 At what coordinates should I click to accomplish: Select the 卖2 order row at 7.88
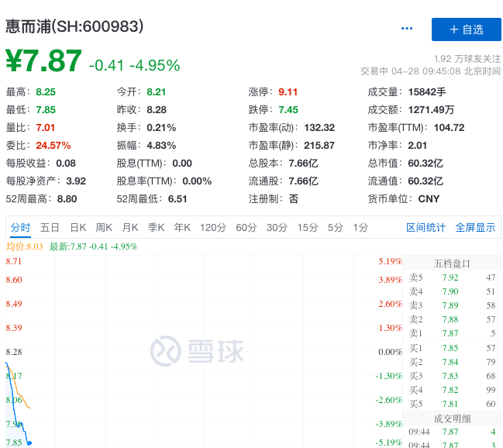[x=452, y=319]
